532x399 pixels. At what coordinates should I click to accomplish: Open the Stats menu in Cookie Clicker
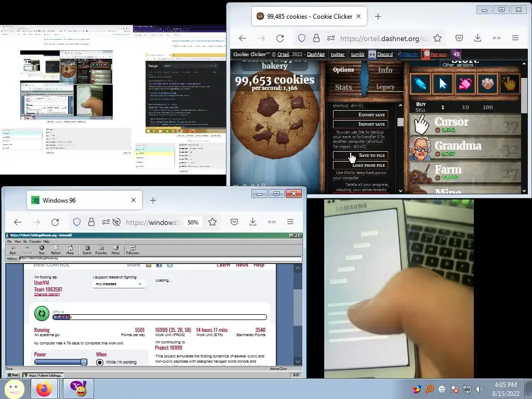coord(343,87)
